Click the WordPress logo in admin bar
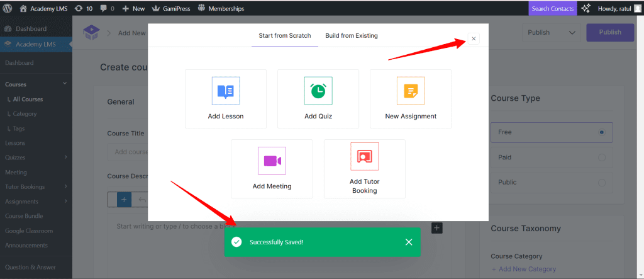644x279 pixels. pyautogui.click(x=8, y=9)
